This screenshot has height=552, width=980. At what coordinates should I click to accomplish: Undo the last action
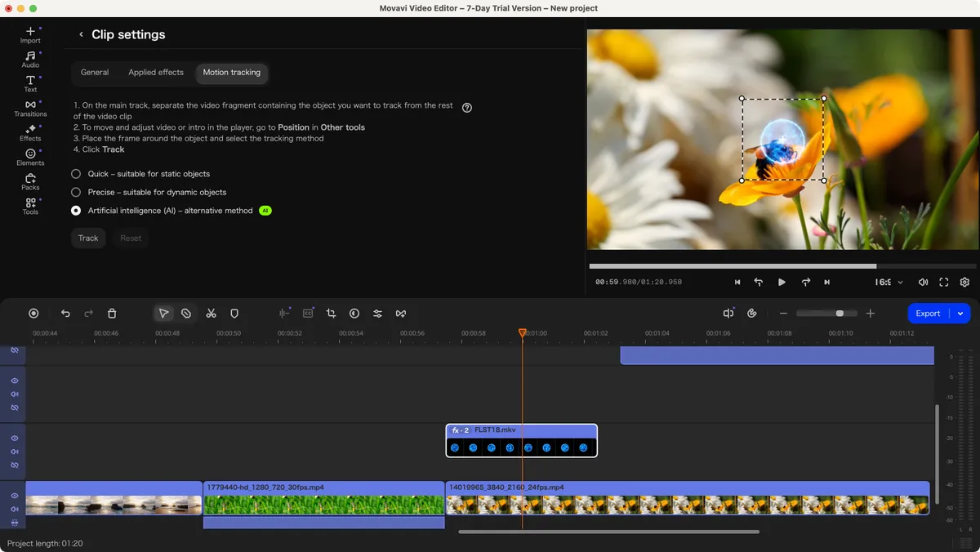pos(65,313)
